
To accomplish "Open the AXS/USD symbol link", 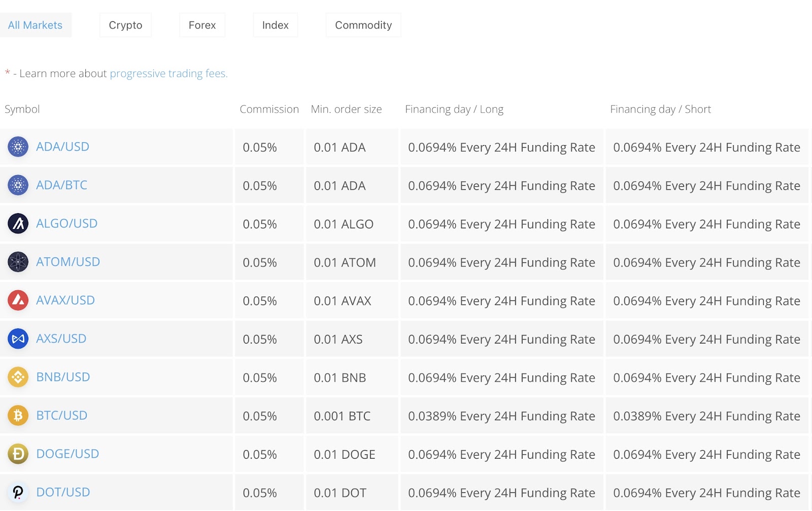I will click(61, 338).
